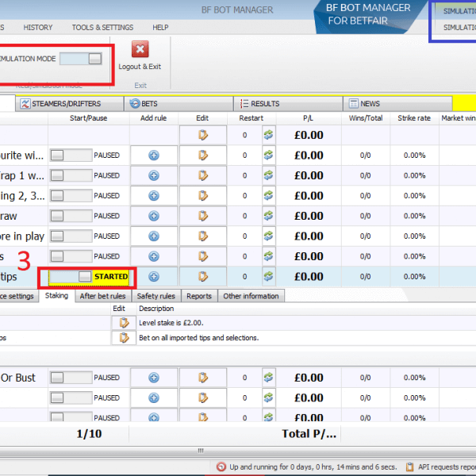Image resolution: width=476 pixels, height=476 pixels.
Task: Restart the 'urite wi...' strategy
Action: [x=269, y=155]
